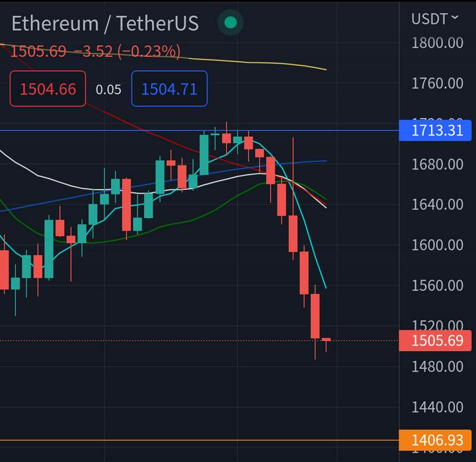Select the orange horizontal line near the bottom

pos(198,440)
